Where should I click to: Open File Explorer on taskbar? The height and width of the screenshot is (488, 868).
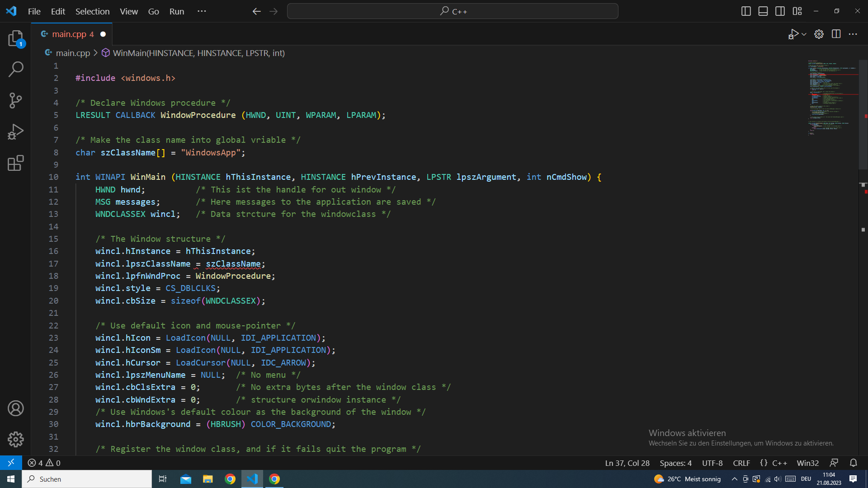208,479
